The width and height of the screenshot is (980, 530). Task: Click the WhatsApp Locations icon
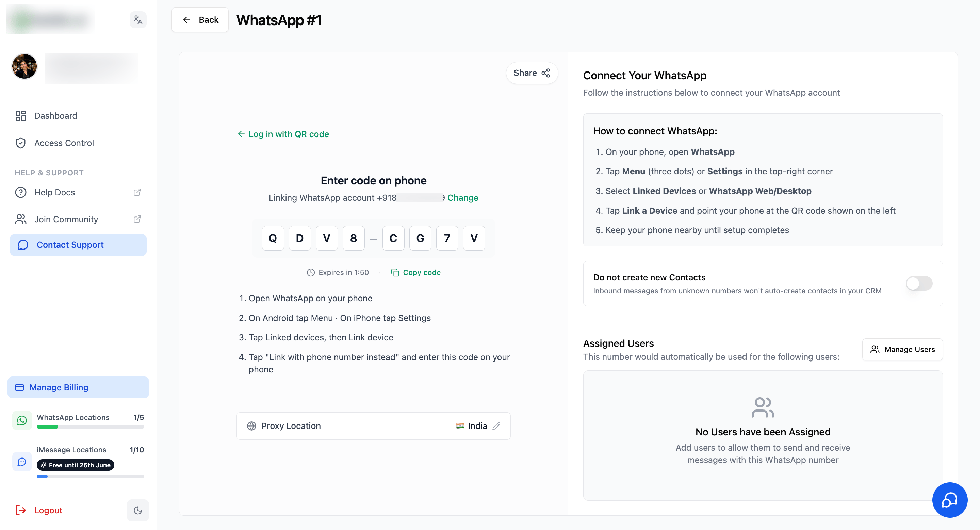tap(22, 420)
